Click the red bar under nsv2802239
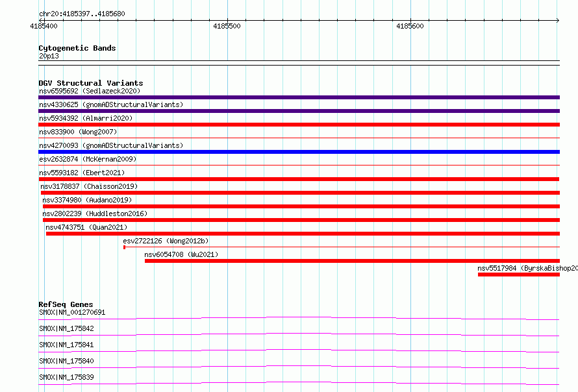 point(301,220)
